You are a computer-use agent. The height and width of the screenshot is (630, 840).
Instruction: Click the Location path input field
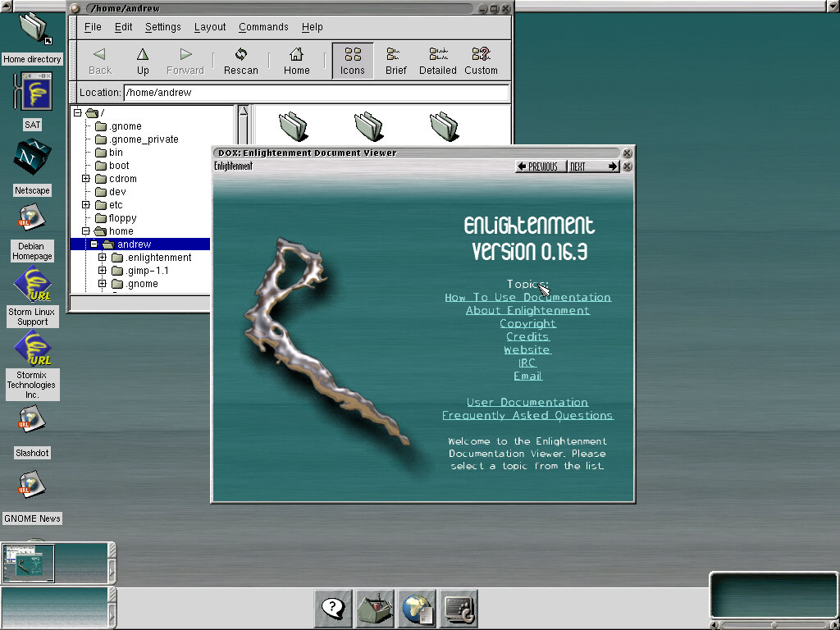coord(316,93)
